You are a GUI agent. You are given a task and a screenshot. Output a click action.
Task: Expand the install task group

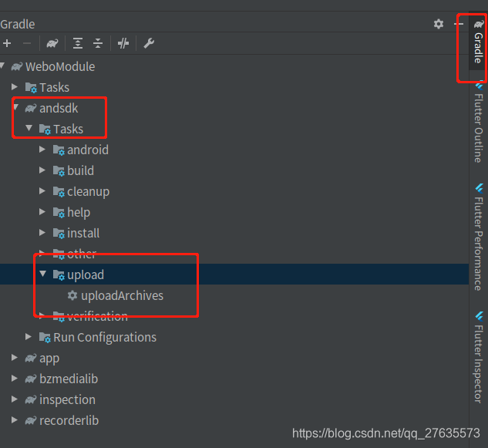click(42, 233)
